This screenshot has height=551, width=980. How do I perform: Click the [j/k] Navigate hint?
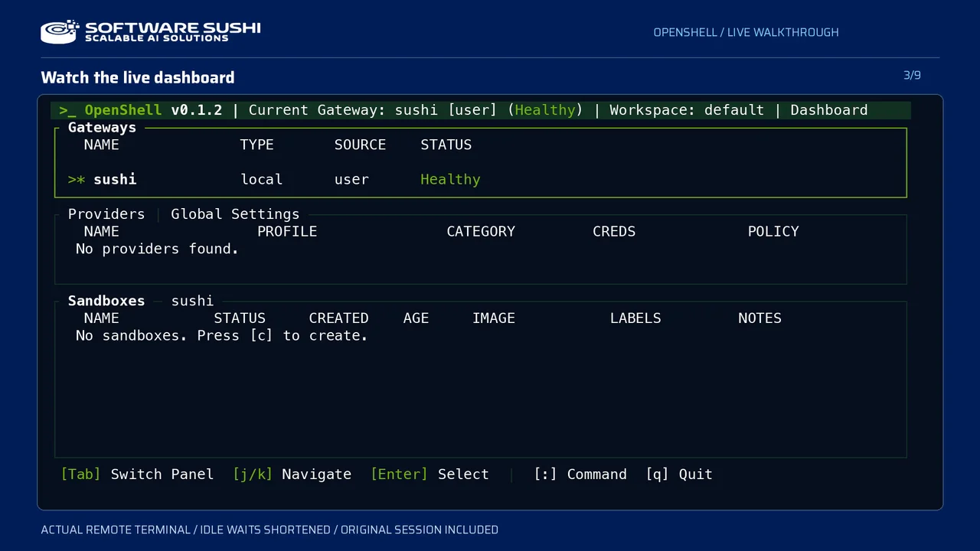coord(292,474)
